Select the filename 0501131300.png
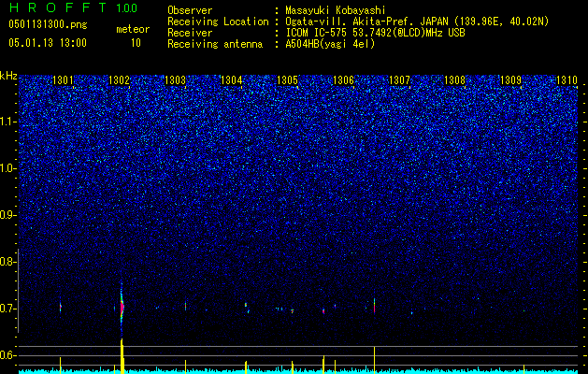588x374 pixels. pos(48,24)
